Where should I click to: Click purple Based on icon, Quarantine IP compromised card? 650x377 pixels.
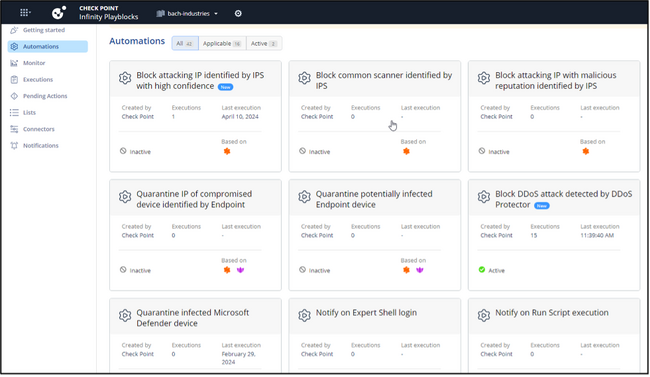pos(240,270)
